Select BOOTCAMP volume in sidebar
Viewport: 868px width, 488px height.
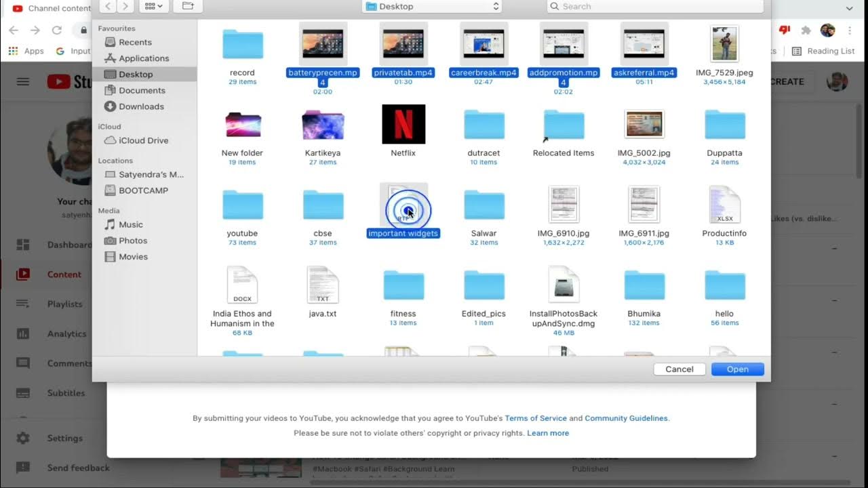143,190
